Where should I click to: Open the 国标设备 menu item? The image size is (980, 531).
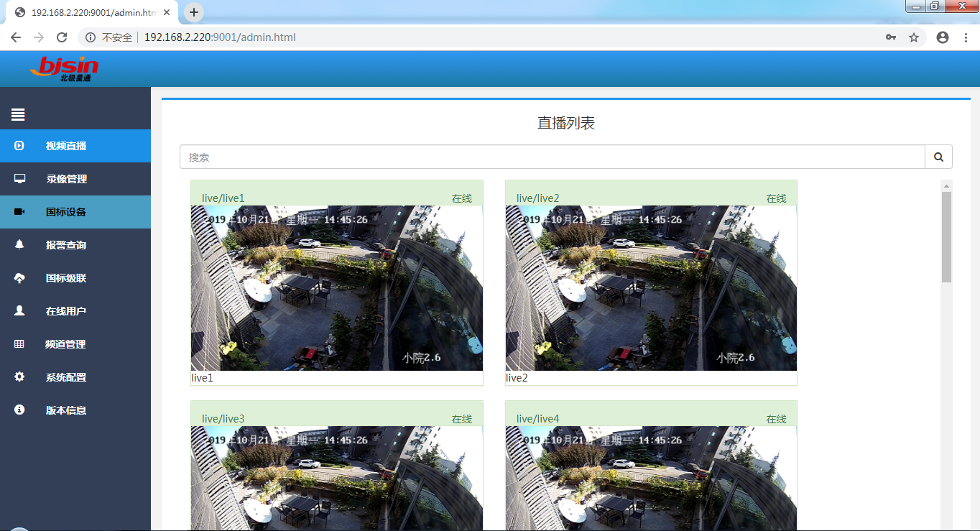point(75,212)
